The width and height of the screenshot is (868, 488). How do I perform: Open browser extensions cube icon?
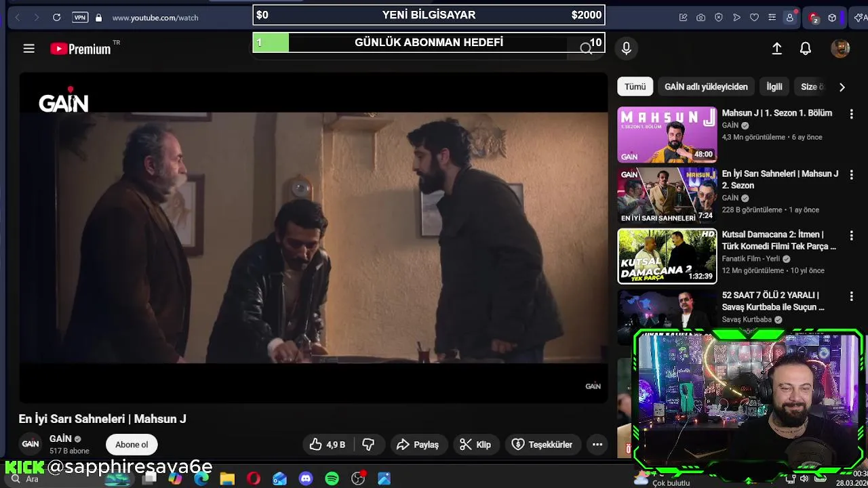pyautogui.click(x=832, y=18)
